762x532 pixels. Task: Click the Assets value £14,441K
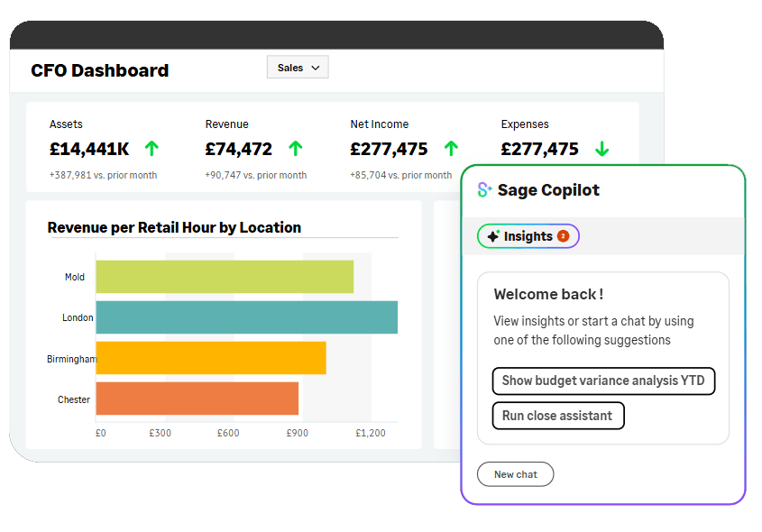tap(89, 149)
